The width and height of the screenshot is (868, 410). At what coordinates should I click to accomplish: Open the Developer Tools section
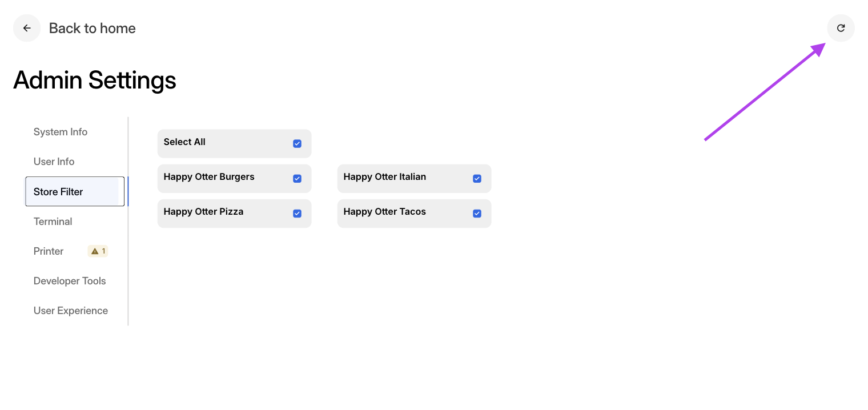70,281
